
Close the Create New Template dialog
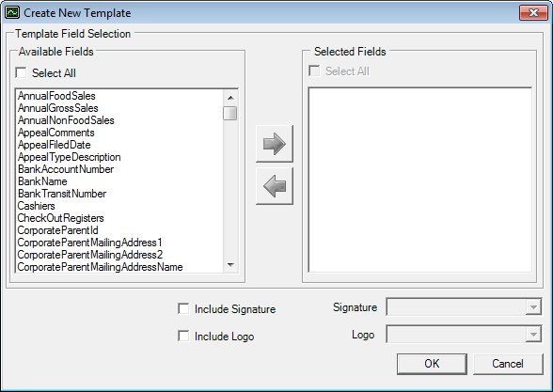click(533, 13)
